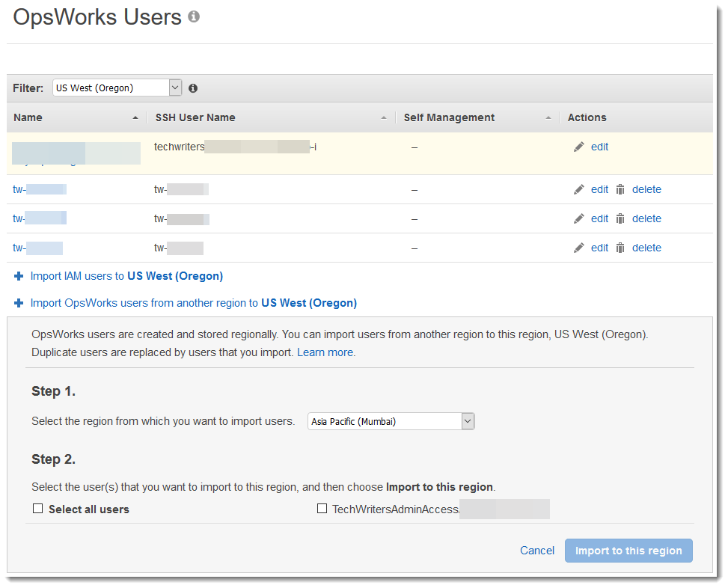Open the first tw- user name link
Screen dimensions: 728x588
(x=40, y=189)
